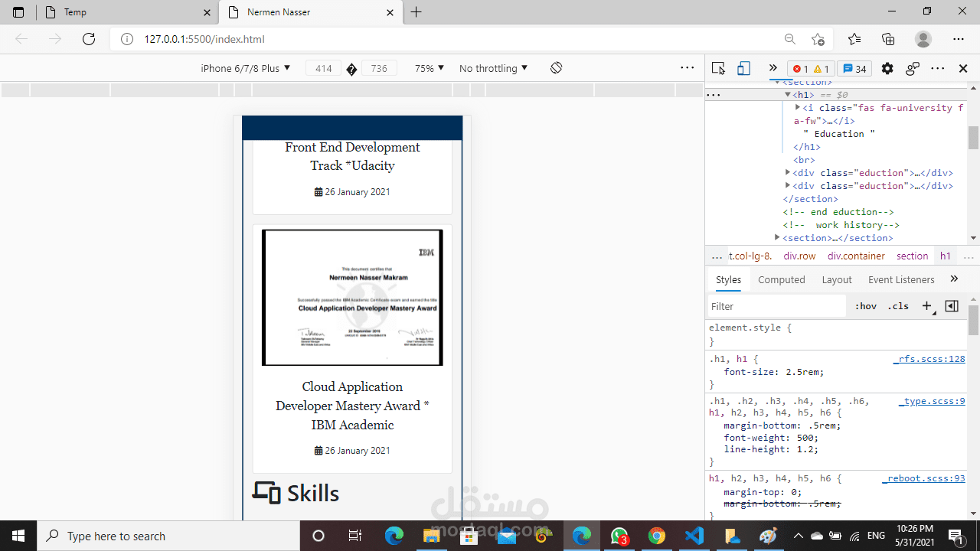Viewport: 980px width, 551px height.
Task: Open the No throttling dropdown
Action: [493, 68]
